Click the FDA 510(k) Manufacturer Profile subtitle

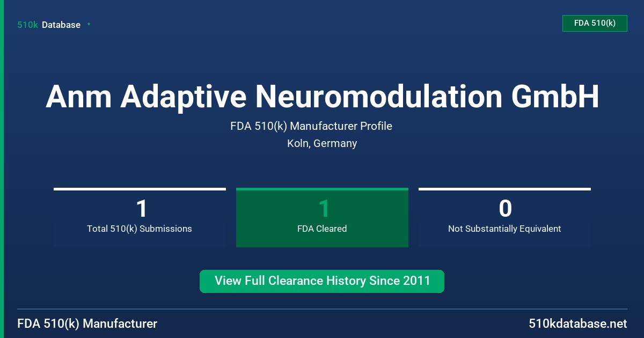point(311,126)
